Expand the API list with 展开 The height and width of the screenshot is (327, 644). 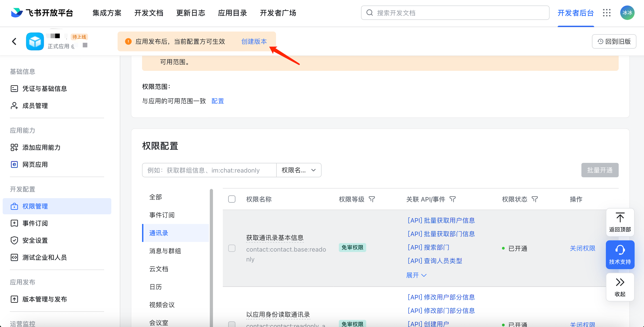pyautogui.click(x=416, y=275)
